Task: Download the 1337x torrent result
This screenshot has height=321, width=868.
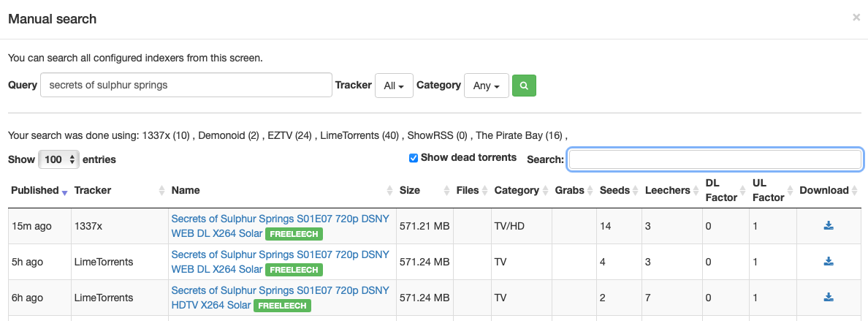Action: pyautogui.click(x=829, y=226)
